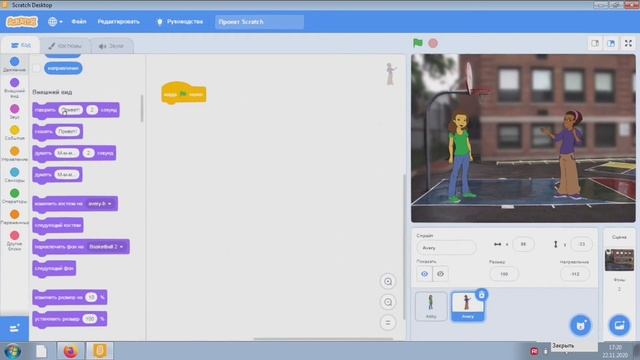Click the сказать Привет block
This screenshot has height=360, width=640.
(x=58, y=132)
